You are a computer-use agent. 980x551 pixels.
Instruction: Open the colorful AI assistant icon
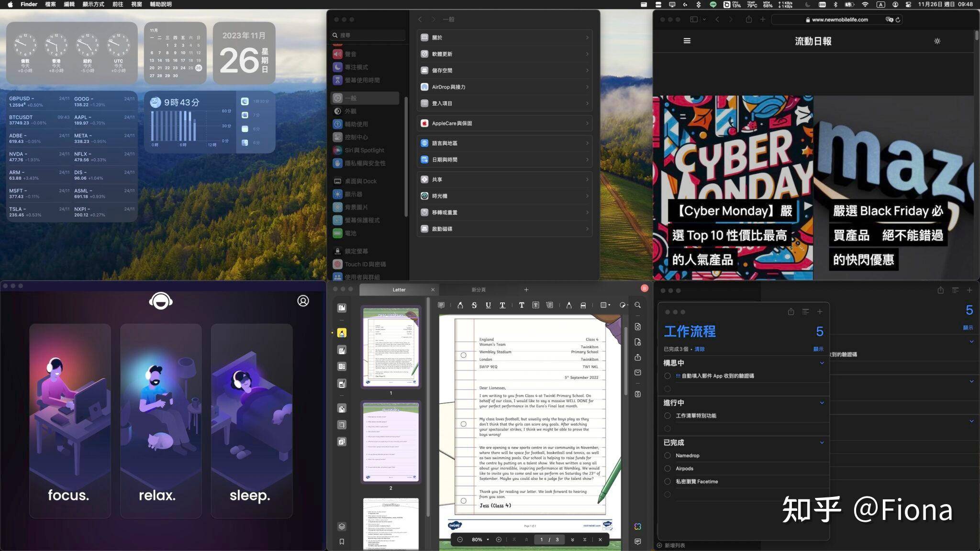click(x=637, y=526)
